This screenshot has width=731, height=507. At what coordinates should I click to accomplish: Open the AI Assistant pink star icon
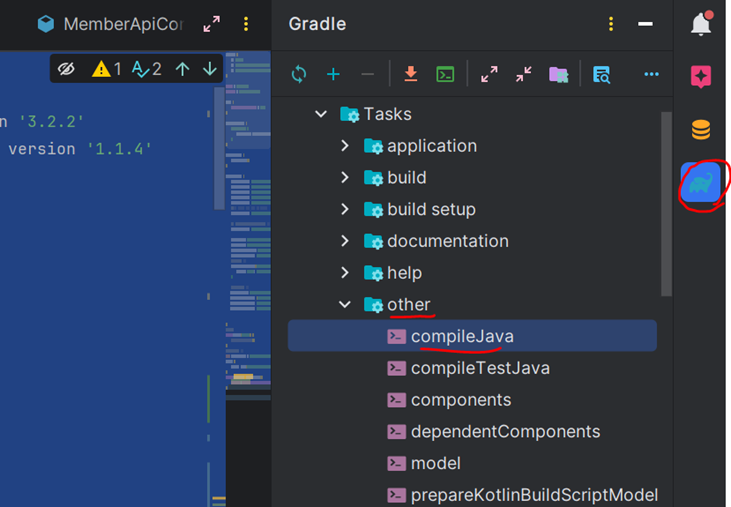701,76
